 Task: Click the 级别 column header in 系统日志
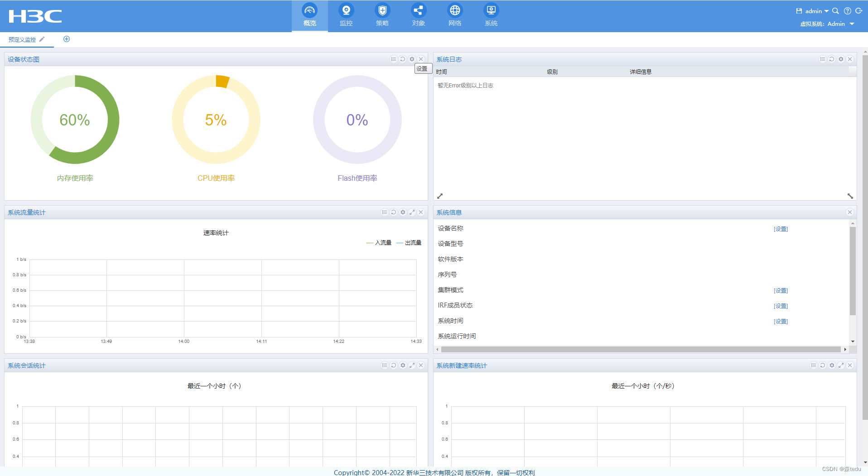[552, 72]
